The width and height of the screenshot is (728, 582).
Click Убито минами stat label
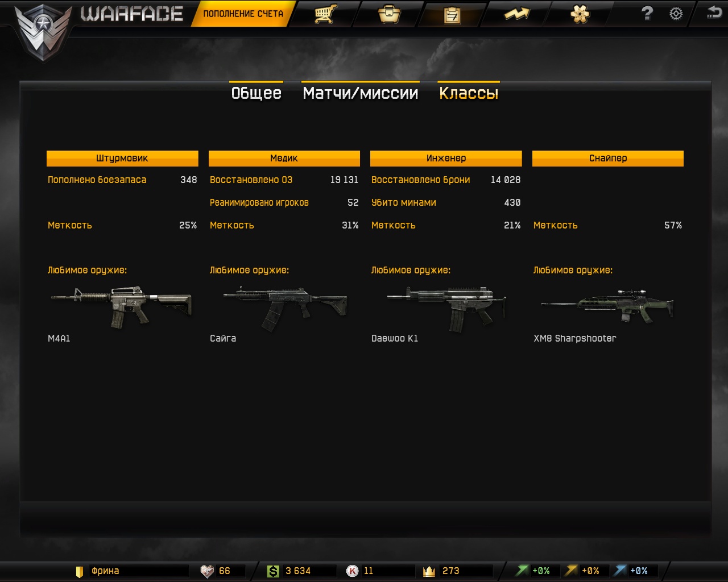pyautogui.click(x=404, y=202)
